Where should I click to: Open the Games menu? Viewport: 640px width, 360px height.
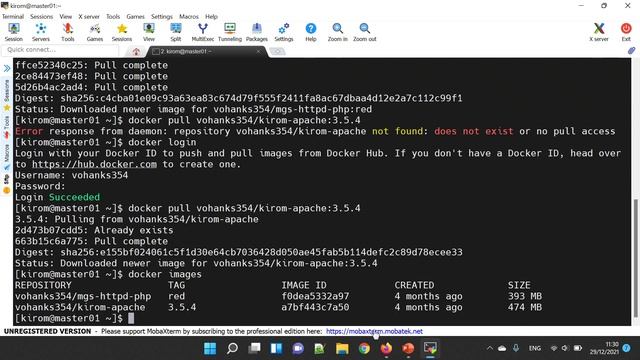tap(135, 16)
